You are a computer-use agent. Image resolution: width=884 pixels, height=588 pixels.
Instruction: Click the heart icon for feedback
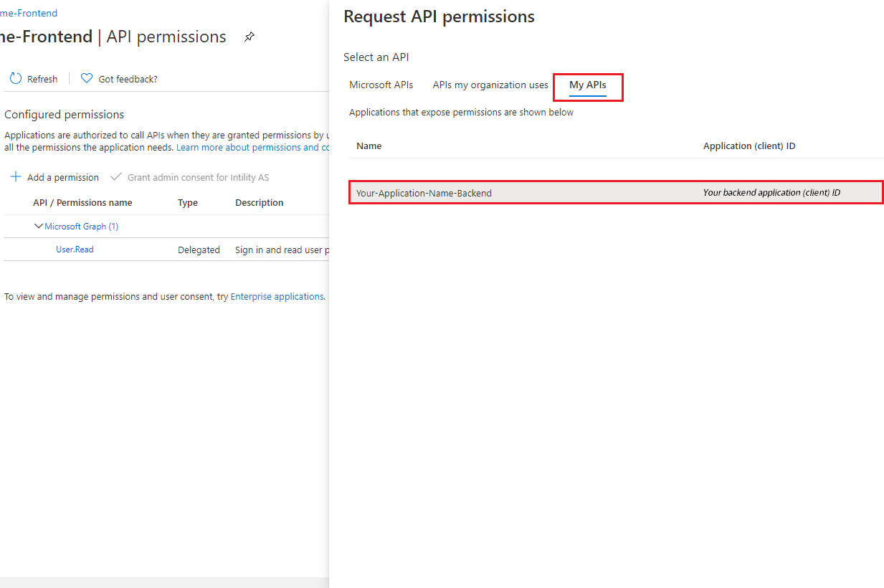pyautogui.click(x=87, y=78)
